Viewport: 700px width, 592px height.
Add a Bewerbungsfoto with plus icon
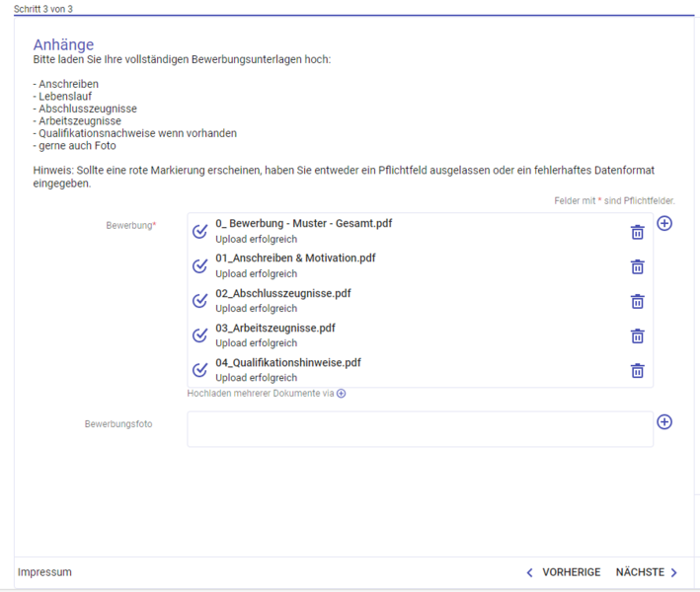664,422
